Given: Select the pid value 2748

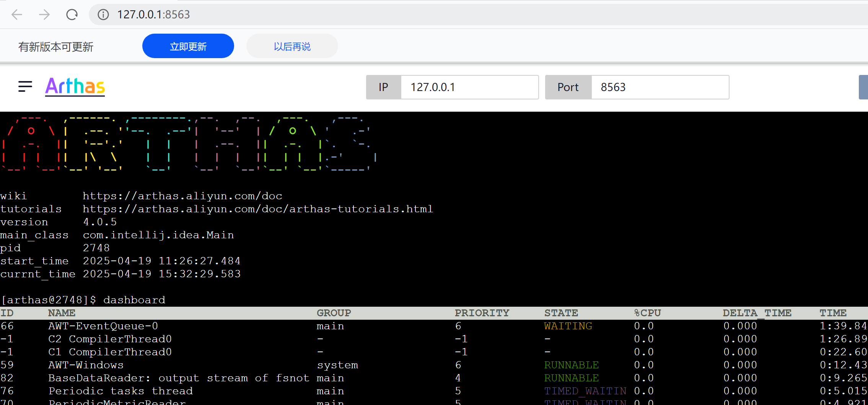Looking at the screenshot, I should coord(96,248).
